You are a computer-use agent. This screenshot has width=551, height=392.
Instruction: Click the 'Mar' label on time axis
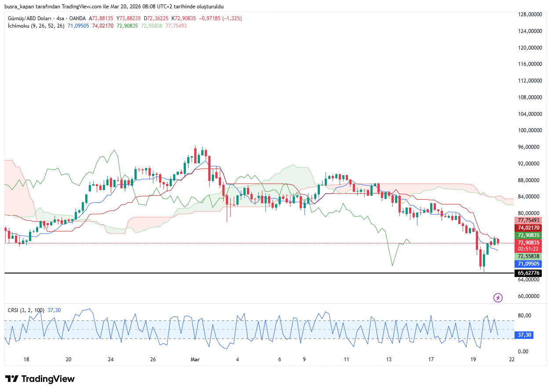tap(195, 360)
